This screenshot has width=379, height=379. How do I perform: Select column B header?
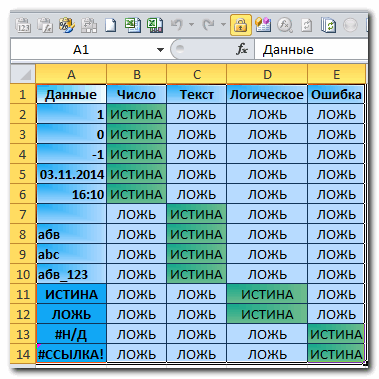pyautogui.click(x=137, y=74)
